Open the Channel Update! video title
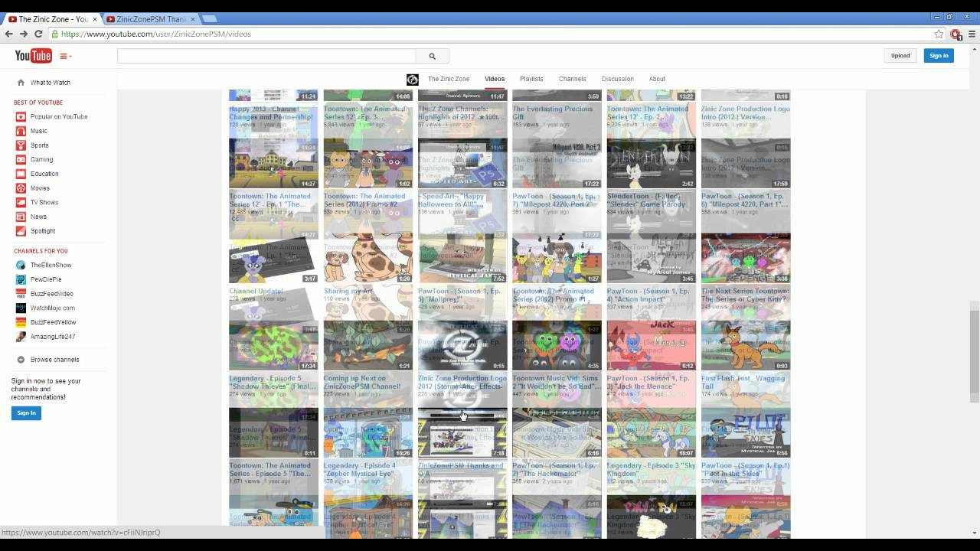The image size is (980, 551). [256, 291]
